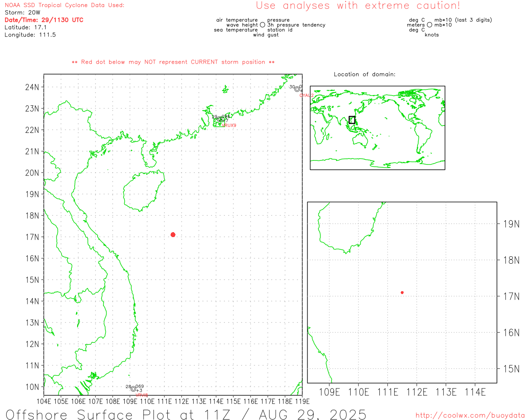Viewport: 525px width, 420px height.
Task: Click the CYAL2 station circle marker
Action: 297,89
